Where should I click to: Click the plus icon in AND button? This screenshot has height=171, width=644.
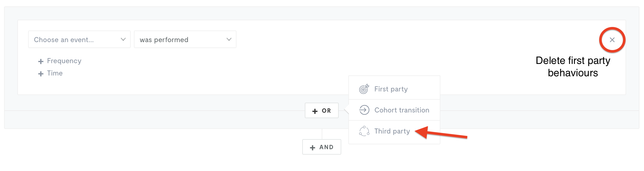click(x=313, y=148)
